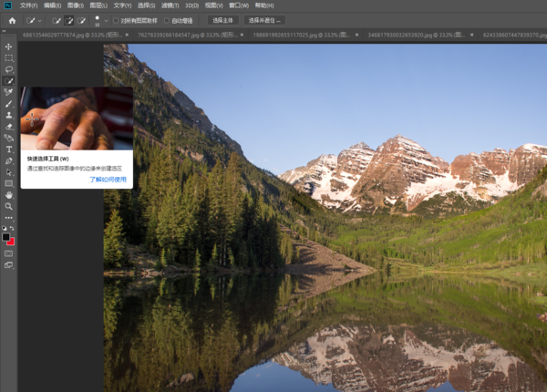Image resolution: width=547 pixels, height=392 pixels.
Task: Open the brush size picker dropdown
Action: [x=97, y=20]
